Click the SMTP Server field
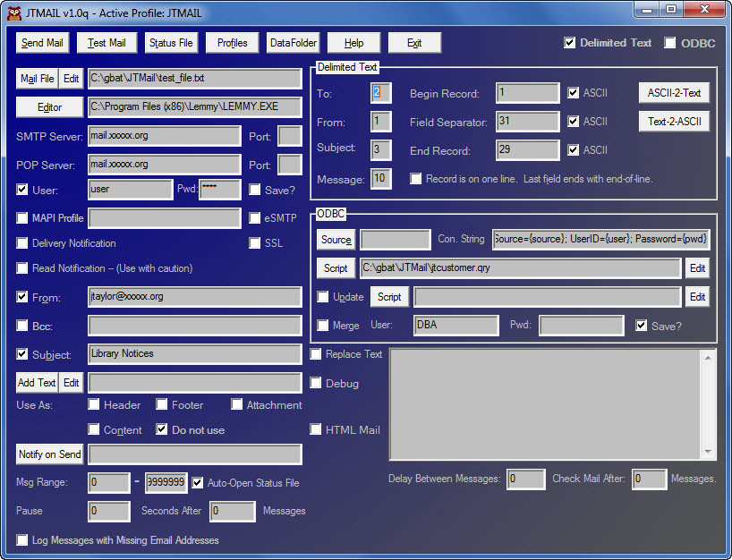Screen dimensions: 732x560 pos(165,136)
